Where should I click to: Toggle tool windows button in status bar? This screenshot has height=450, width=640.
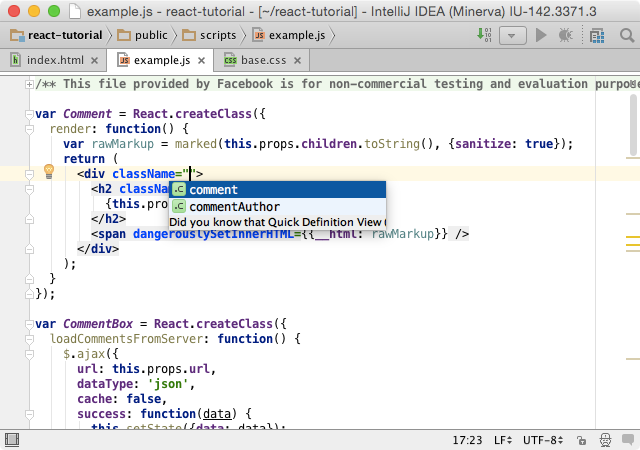tap(12, 440)
